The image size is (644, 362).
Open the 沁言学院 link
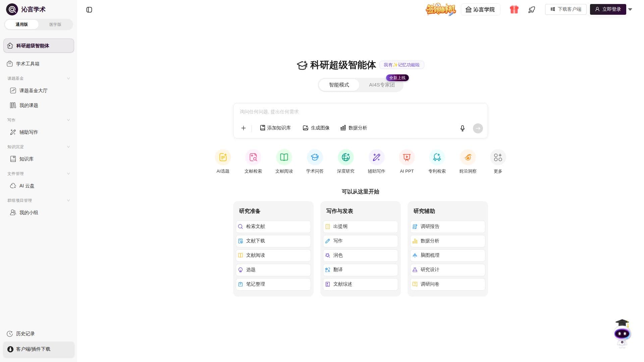point(480,9)
